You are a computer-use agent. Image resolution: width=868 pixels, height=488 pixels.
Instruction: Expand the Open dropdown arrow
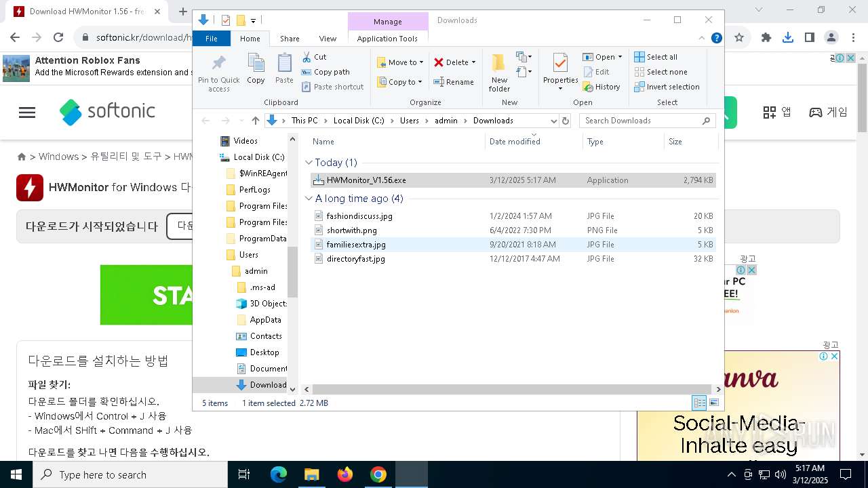pyautogui.click(x=620, y=57)
